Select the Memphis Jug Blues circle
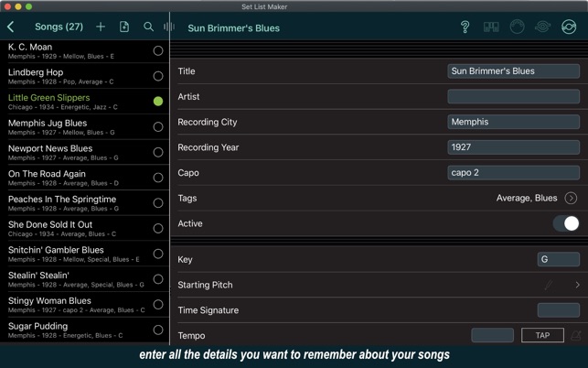 click(x=158, y=127)
